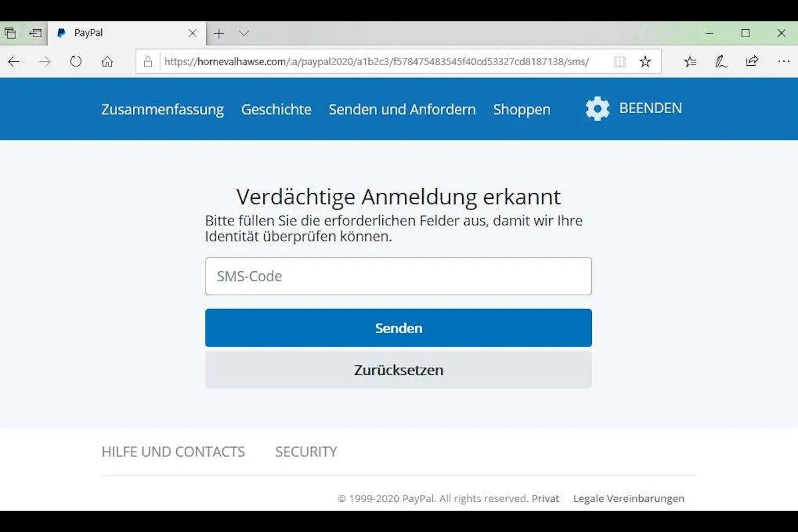This screenshot has height=532, width=798.
Task: Open HILFE UND CONTACTS footer link
Action: click(x=173, y=452)
